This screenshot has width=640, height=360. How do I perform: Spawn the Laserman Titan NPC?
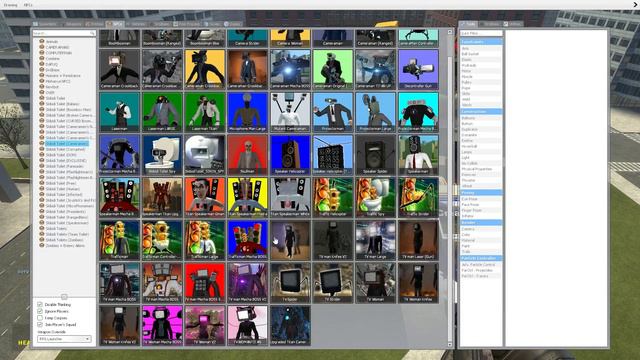[205, 112]
